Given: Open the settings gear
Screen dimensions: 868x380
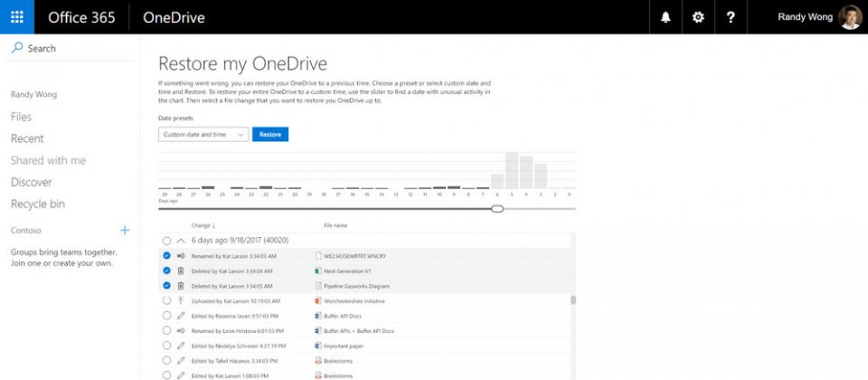Looking at the screenshot, I should [x=698, y=17].
